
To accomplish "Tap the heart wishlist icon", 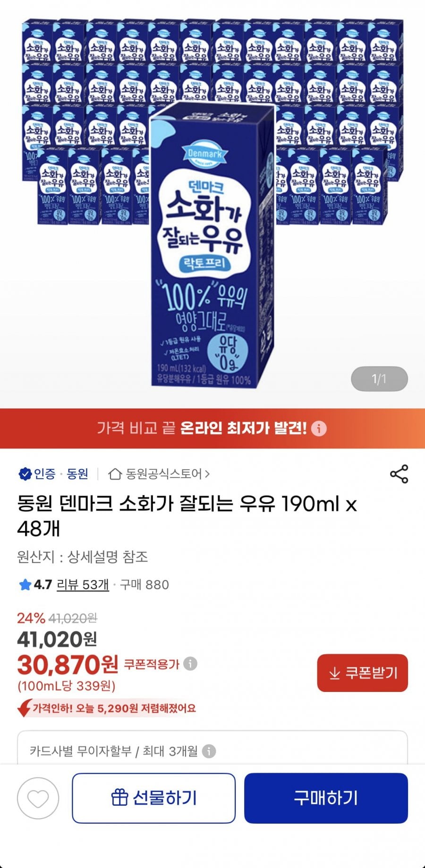I will pos(38,798).
